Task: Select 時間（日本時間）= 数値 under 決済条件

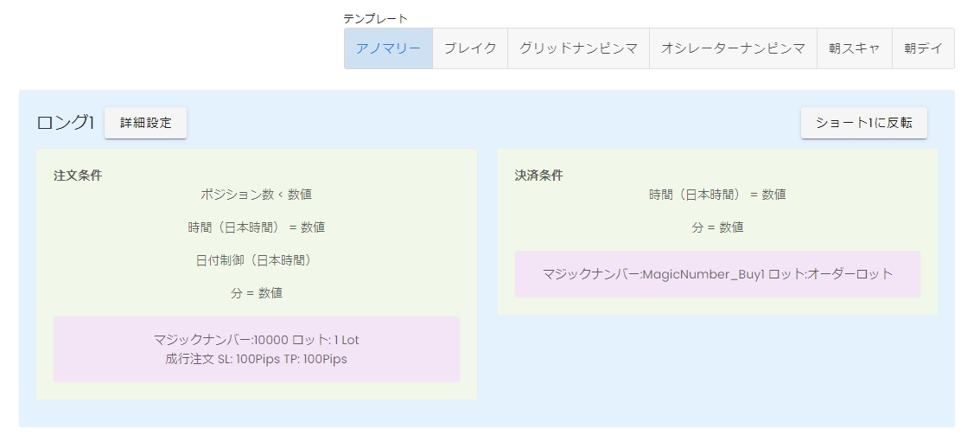Action: 717,195
